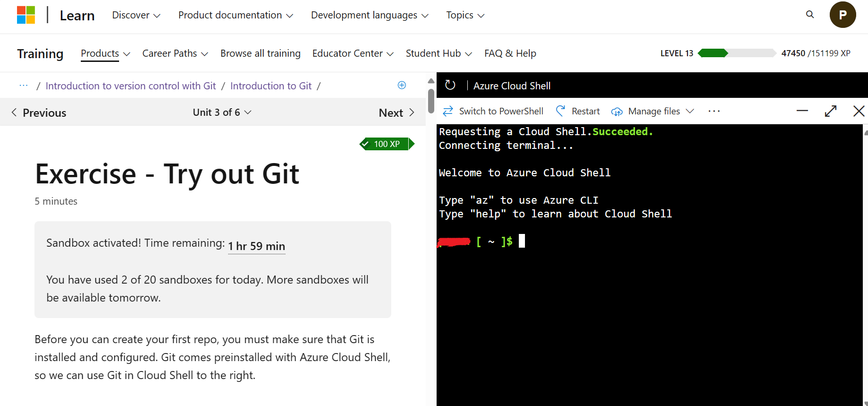
Task: Expand the Products menu
Action: [105, 53]
